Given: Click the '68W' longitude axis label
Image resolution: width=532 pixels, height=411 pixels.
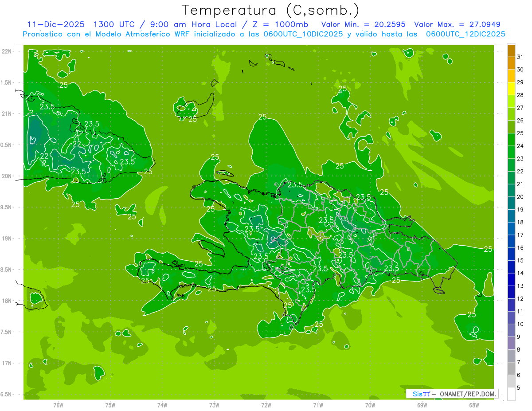Looking at the screenshot, I should coord(474,405).
